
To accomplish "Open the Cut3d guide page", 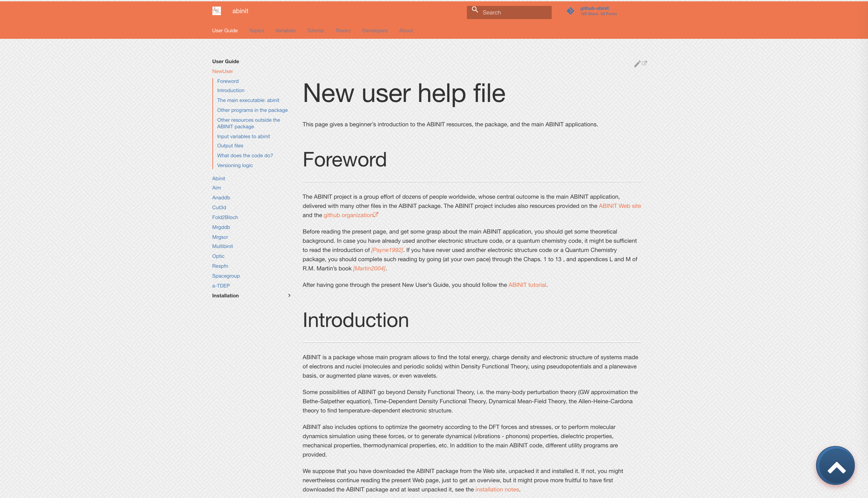I will tap(219, 208).
